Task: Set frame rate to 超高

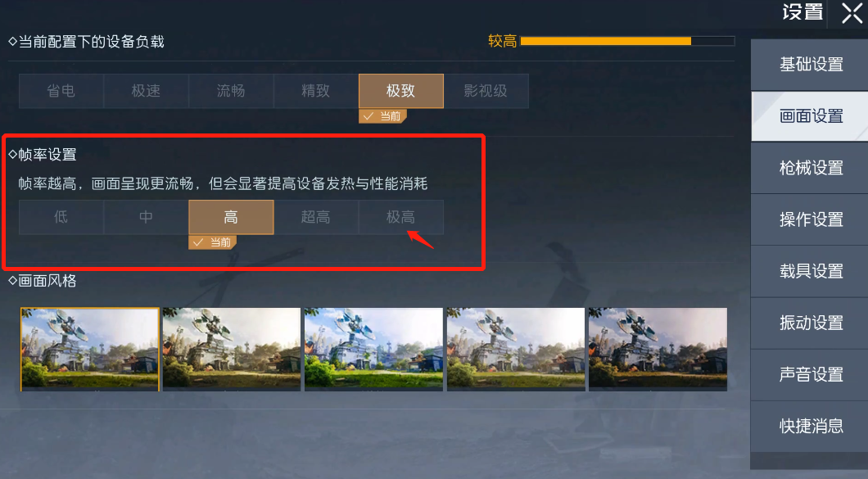Action: 315,217
